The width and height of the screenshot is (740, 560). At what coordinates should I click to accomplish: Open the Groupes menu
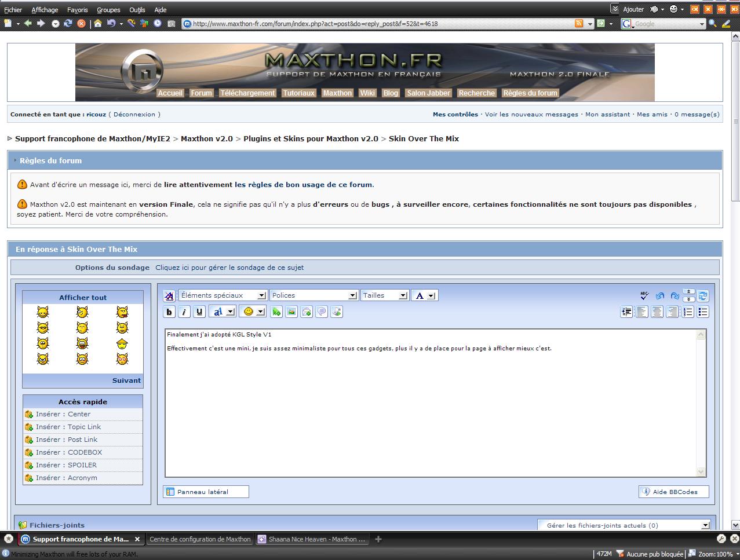tap(108, 9)
